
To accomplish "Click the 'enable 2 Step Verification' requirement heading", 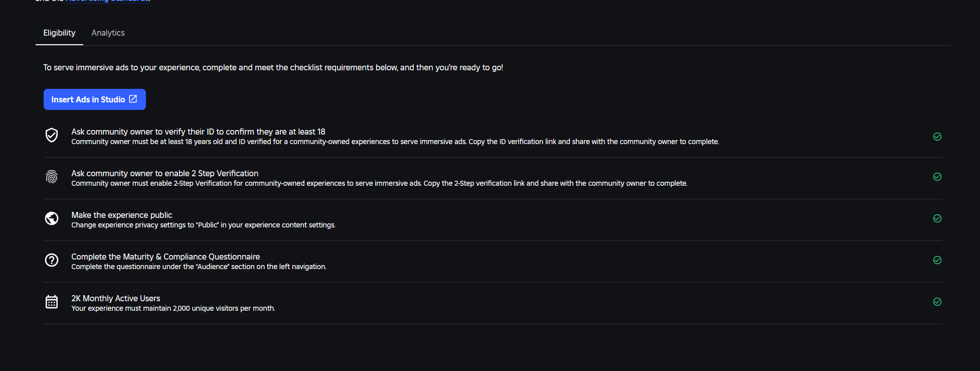I will point(165,173).
